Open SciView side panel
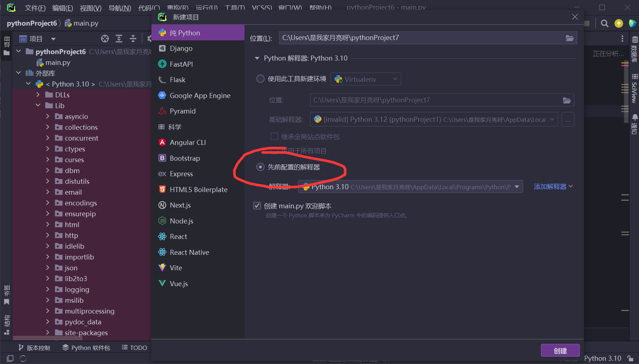 click(x=634, y=88)
